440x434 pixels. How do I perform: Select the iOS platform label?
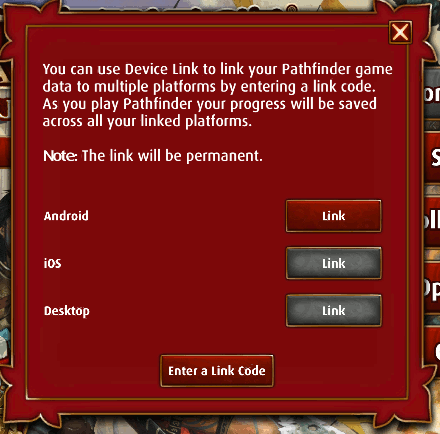pos(53,263)
